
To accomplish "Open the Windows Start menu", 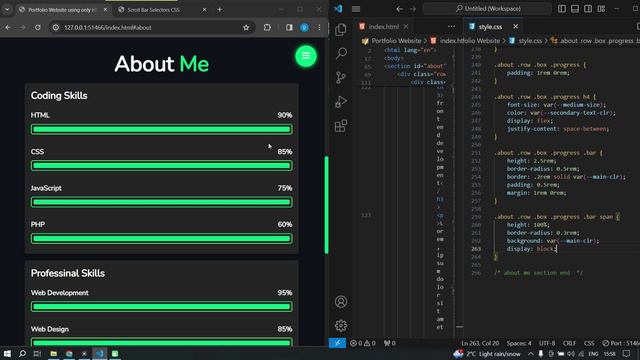I will 7,353.
